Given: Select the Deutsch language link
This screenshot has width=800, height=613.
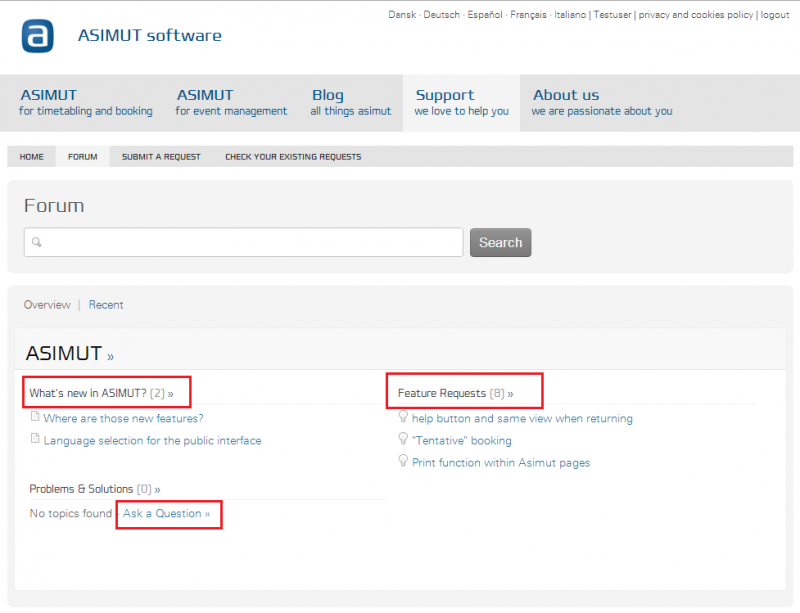Looking at the screenshot, I should [x=441, y=14].
